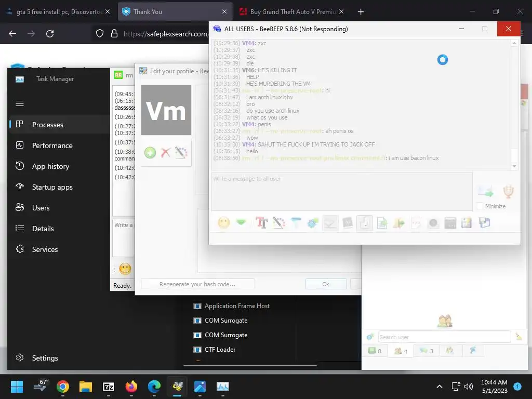Viewport: 532px width, 399px height.
Task: Open Users page in Task Manager
Action: (x=58, y=208)
